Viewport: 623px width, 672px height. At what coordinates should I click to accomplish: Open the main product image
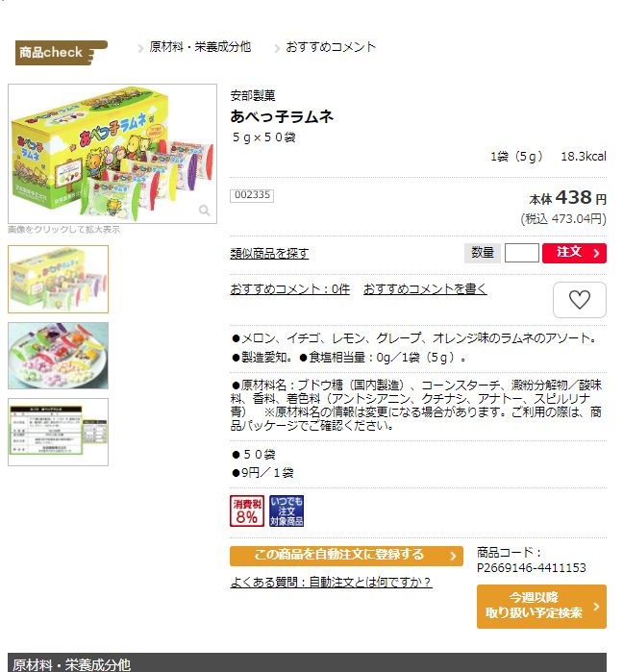(x=112, y=154)
